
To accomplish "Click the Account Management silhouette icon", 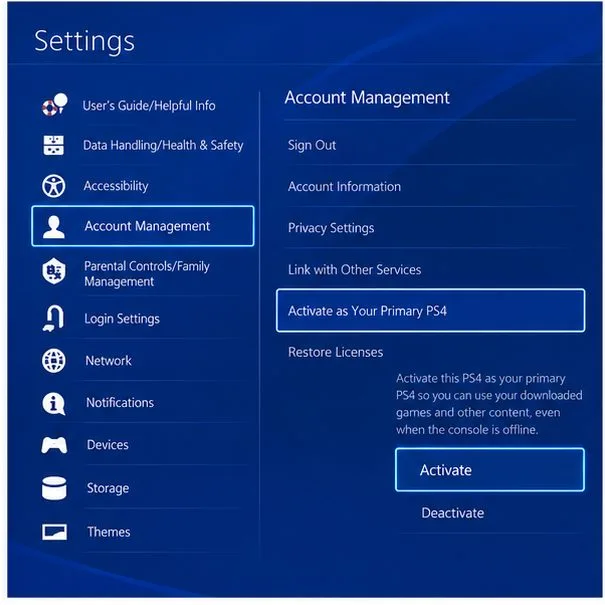I will click(54, 227).
